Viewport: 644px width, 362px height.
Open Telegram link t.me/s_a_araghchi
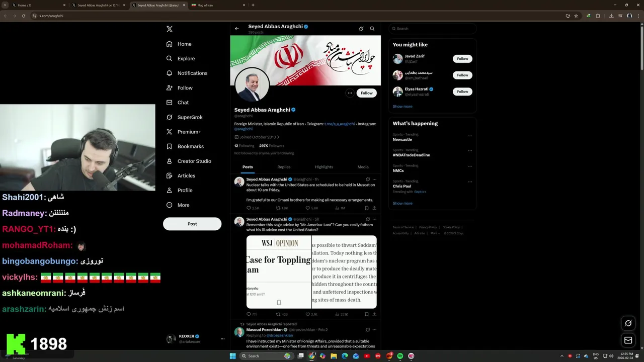(340, 124)
